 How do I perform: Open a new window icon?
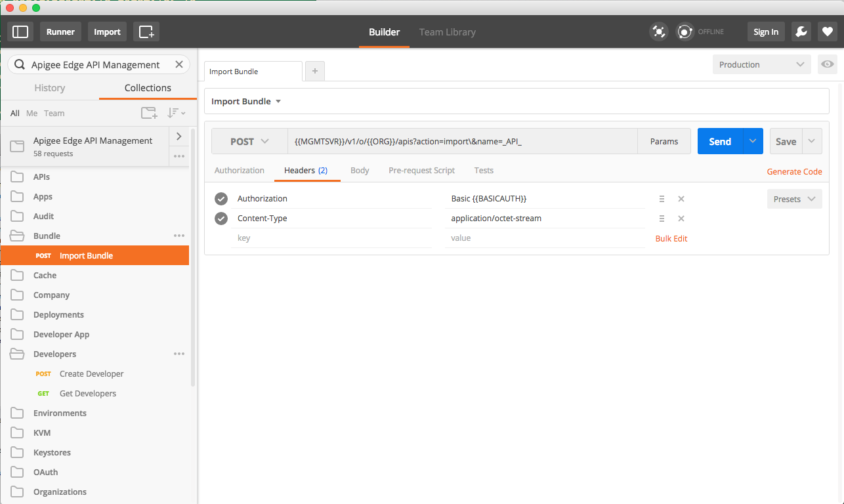(146, 31)
